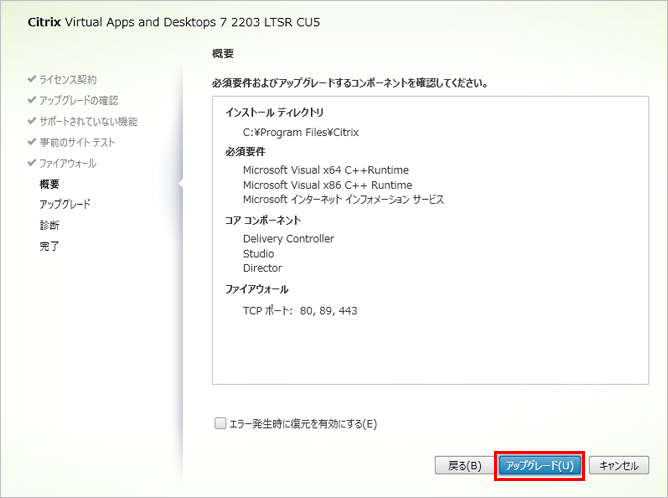
Task: Enable エラー発生時に復元を有効にする checkbox
Action: pos(220,423)
